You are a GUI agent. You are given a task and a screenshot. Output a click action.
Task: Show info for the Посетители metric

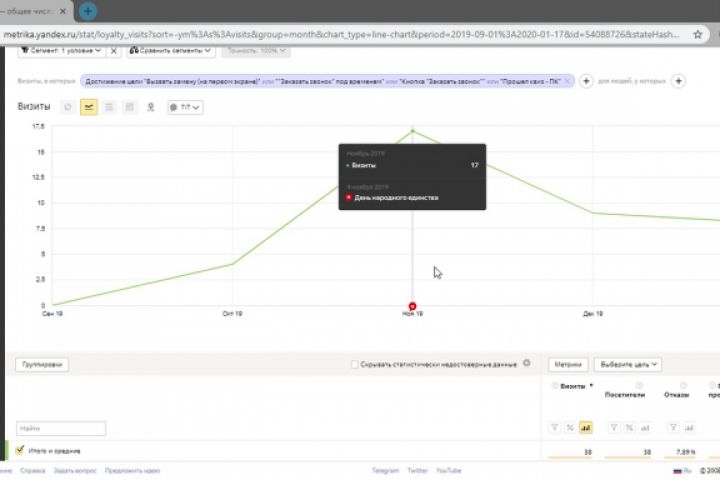pos(639,385)
